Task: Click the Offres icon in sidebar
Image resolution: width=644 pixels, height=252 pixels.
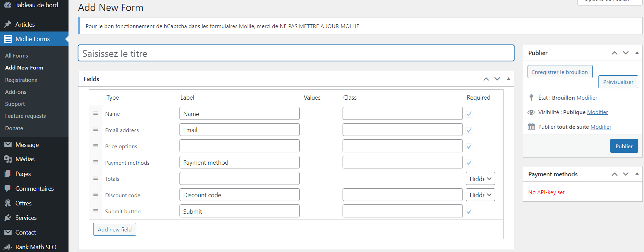Action: 8,203
